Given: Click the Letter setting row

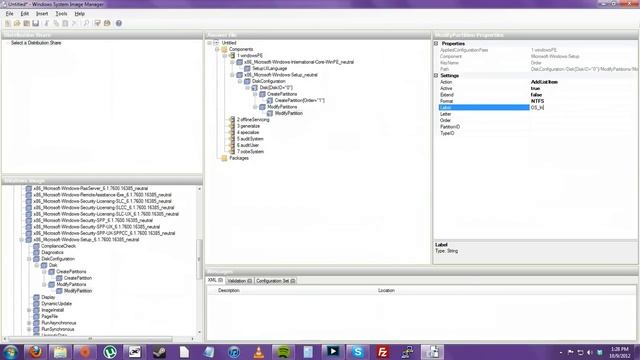Looking at the screenshot, I should click(x=537, y=114).
